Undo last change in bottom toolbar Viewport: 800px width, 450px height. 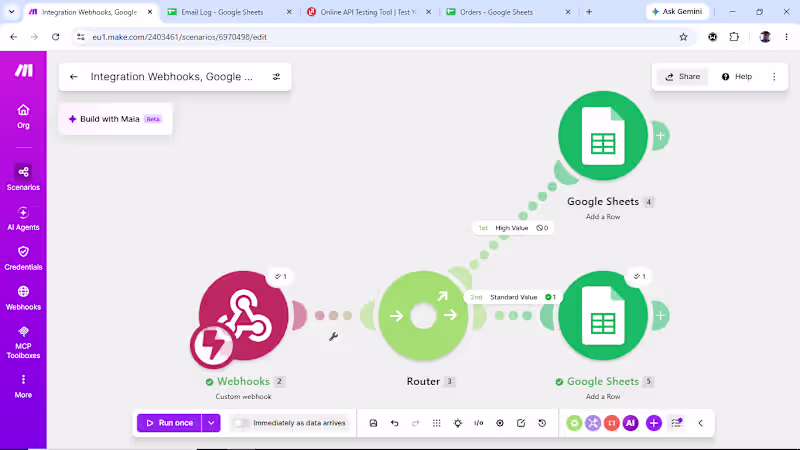point(394,423)
